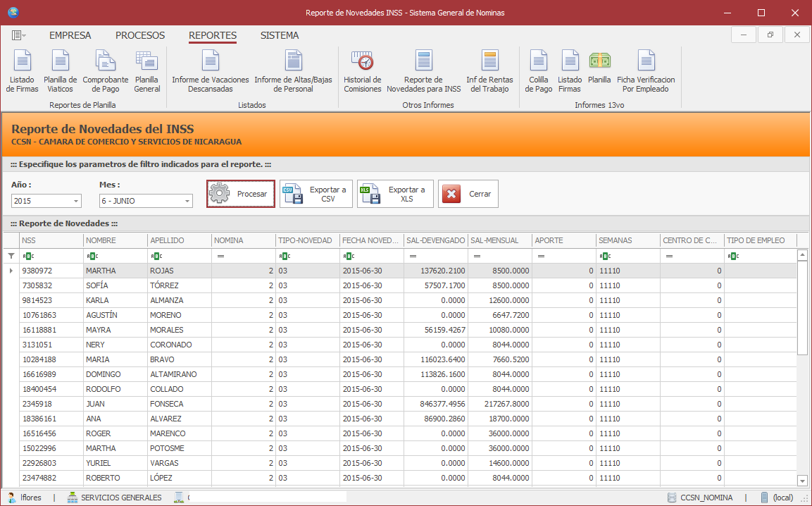The height and width of the screenshot is (506, 812).
Task: Select surname cell LÓPEZ
Action: 180,478
